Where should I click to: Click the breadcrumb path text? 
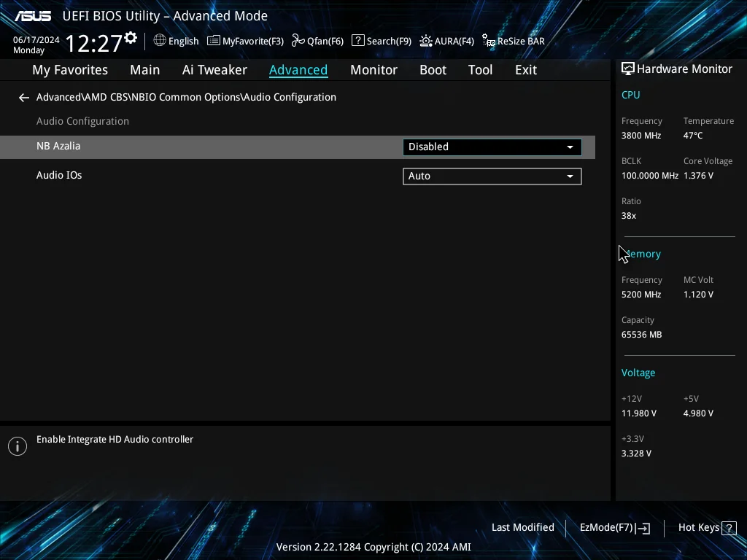(186, 97)
